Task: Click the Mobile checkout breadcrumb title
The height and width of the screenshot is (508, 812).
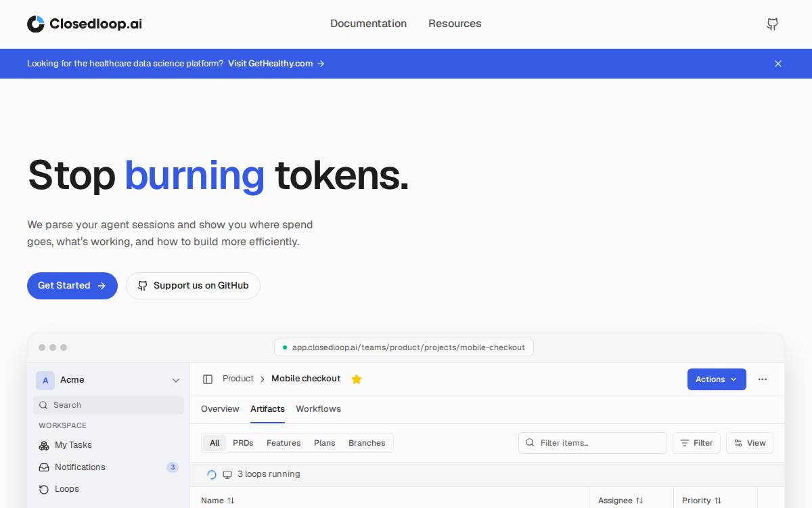Action: [x=306, y=379]
